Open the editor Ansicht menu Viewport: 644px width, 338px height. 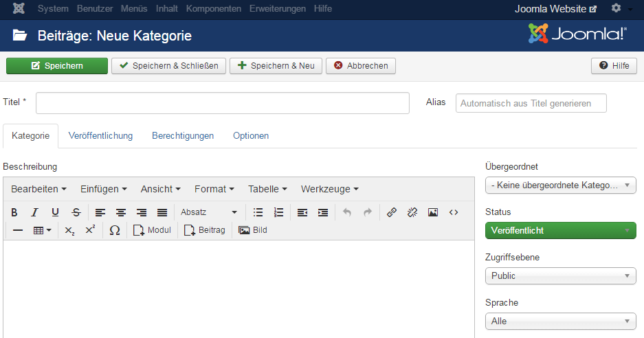pos(161,189)
